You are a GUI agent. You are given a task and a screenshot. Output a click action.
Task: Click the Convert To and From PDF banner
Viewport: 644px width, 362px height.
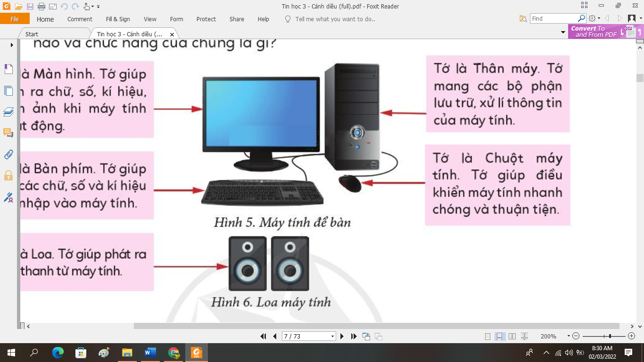[x=594, y=32]
